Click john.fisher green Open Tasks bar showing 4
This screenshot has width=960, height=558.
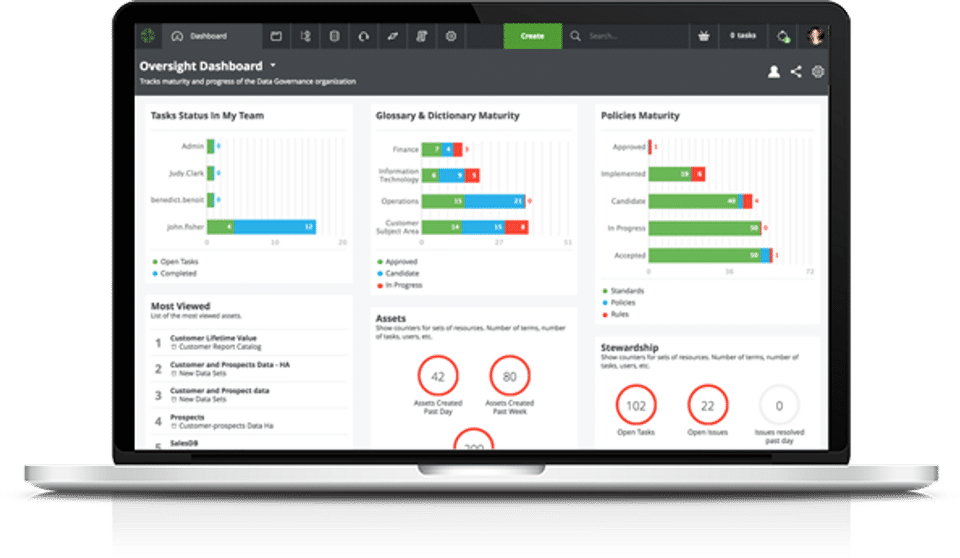point(220,227)
